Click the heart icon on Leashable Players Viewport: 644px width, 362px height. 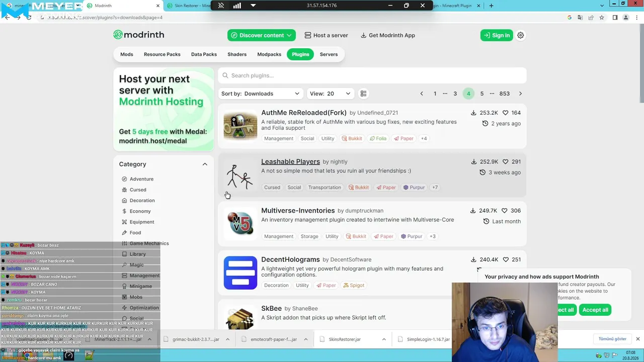click(505, 161)
